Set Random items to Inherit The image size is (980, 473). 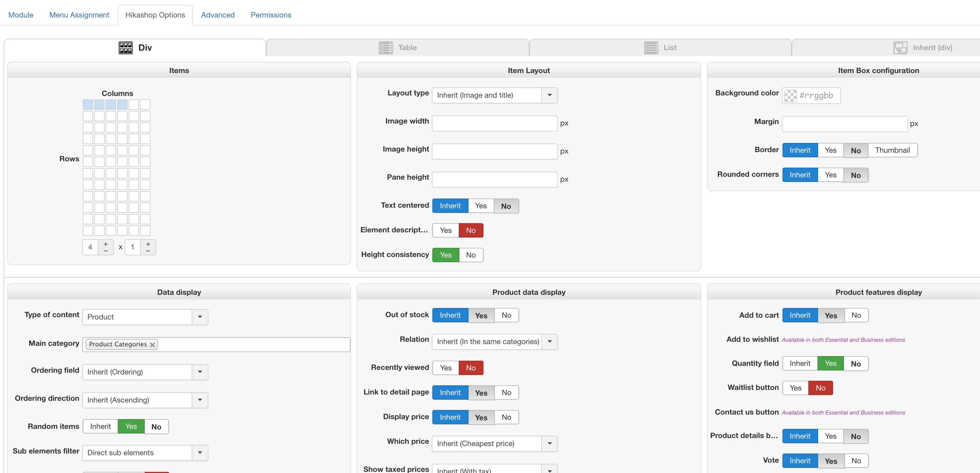point(100,427)
